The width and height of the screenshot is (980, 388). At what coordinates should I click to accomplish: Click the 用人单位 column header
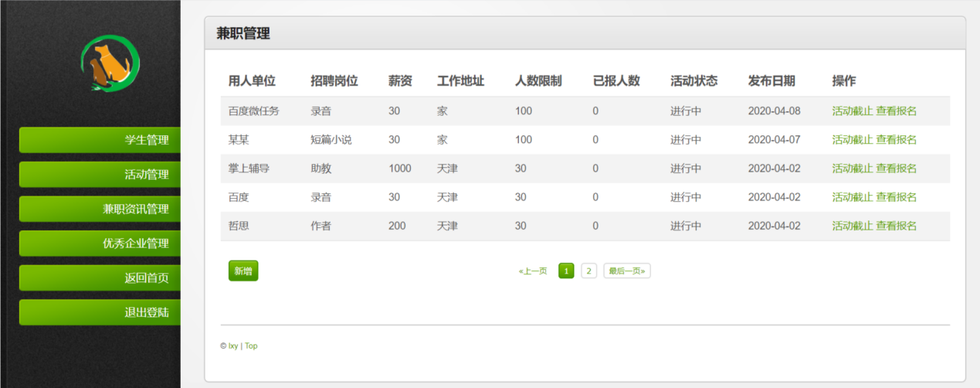[x=252, y=81]
